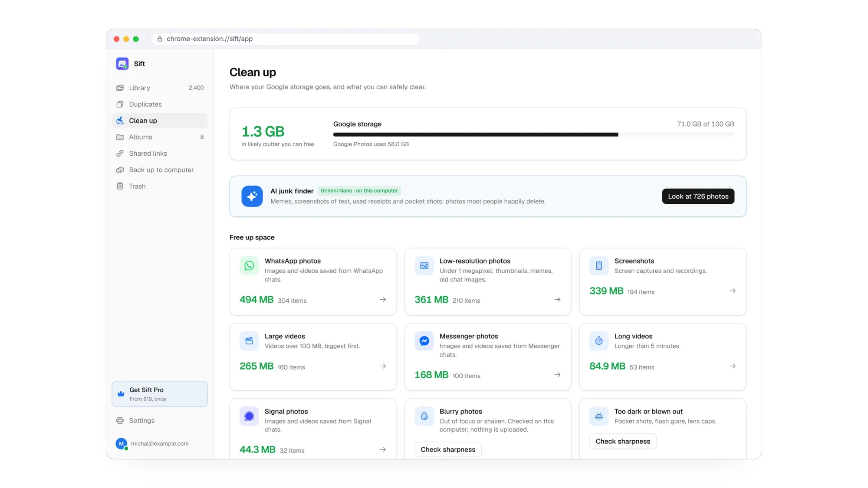
Task: Click Check sharpness under Blurry photos
Action: (448, 450)
